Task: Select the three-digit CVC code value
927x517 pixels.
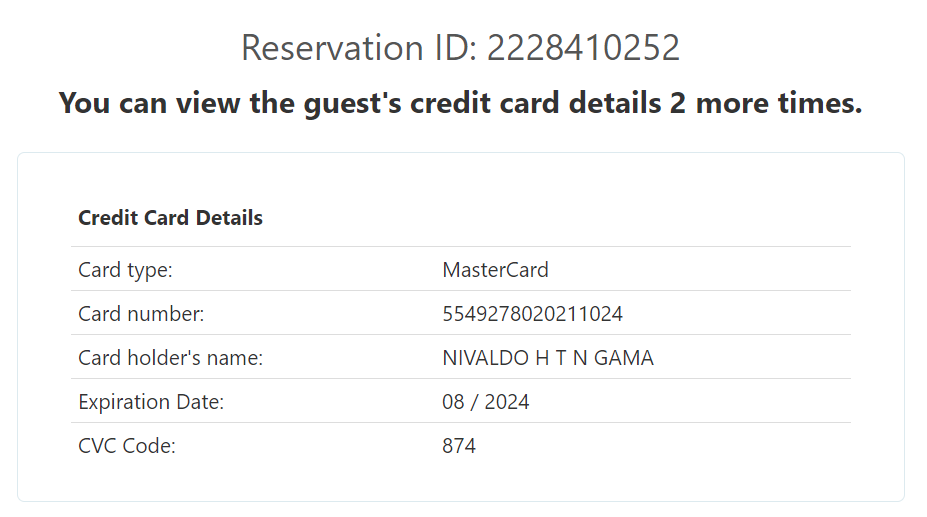Action: tap(459, 446)
